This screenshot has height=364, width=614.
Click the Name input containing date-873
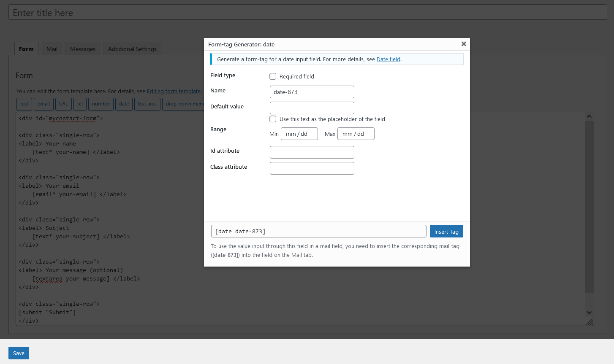(x=312, y=92)
